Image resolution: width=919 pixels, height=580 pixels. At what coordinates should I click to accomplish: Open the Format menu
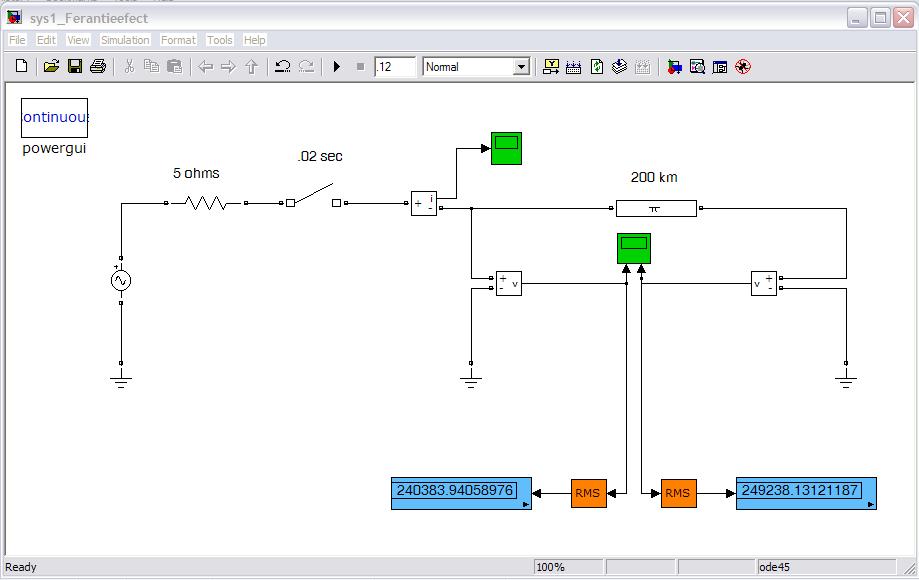point(178,40)
